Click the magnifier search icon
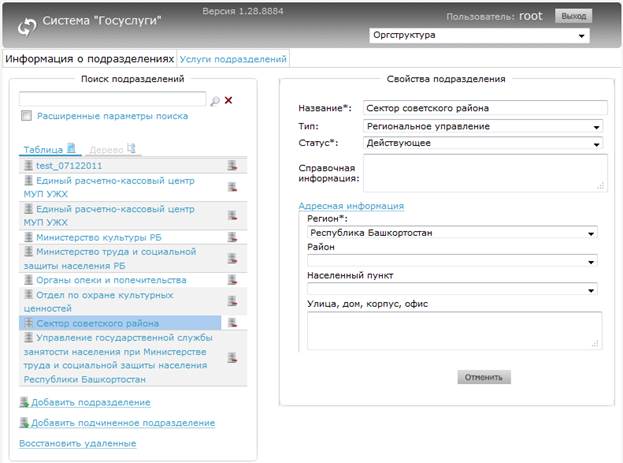Image resolution: width=623 pixels, height=463 pixels. [x=215, y=101]
